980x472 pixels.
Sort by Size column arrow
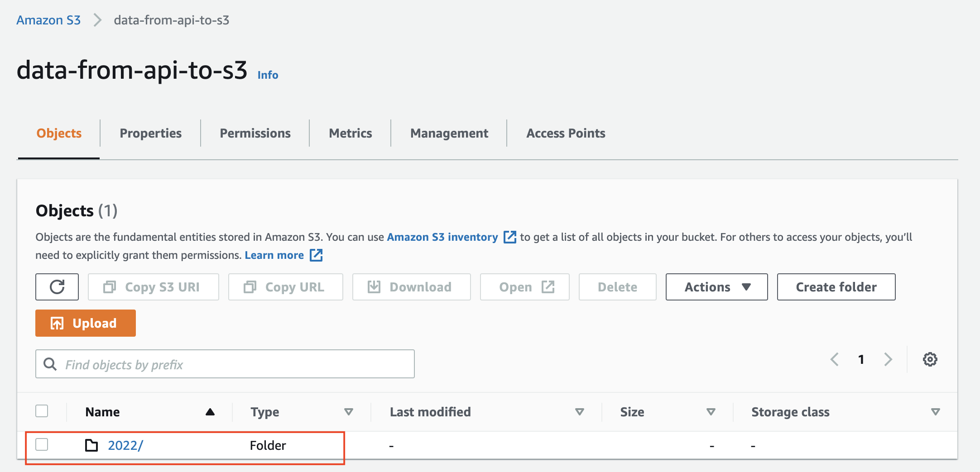[711, 412]
